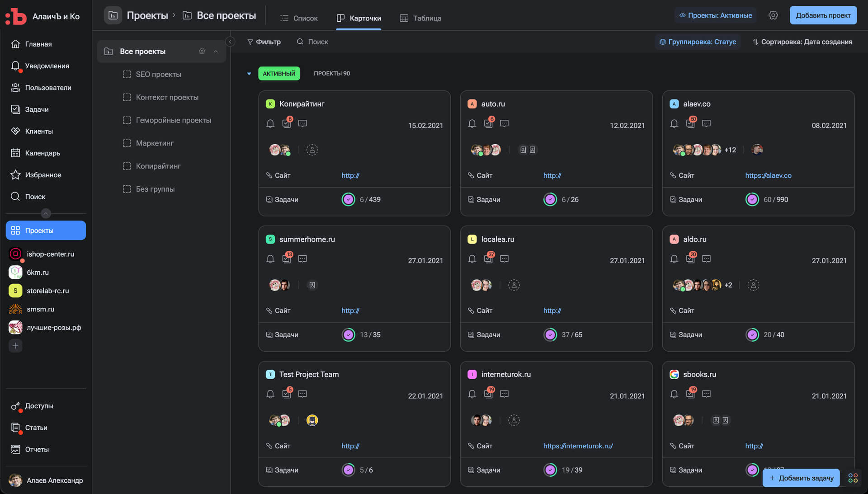Open the apps grid icon at bottom right

pos(853,478)
